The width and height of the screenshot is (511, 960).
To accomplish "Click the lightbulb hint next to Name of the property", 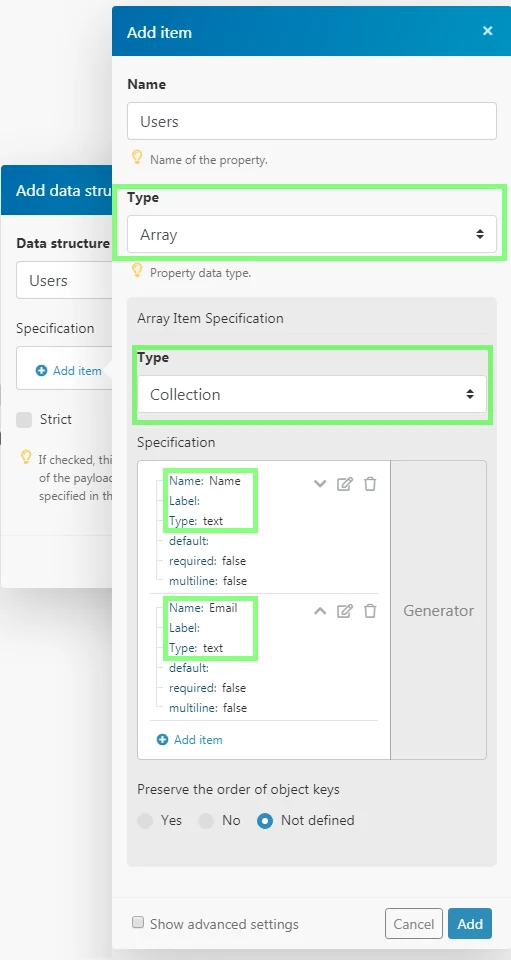I will (137, 158).
